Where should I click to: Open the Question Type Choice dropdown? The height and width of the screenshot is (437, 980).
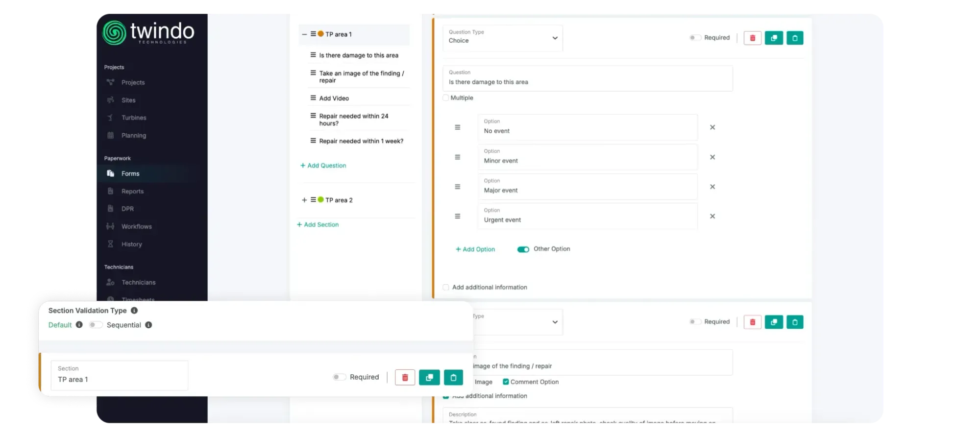coord(503,38)
